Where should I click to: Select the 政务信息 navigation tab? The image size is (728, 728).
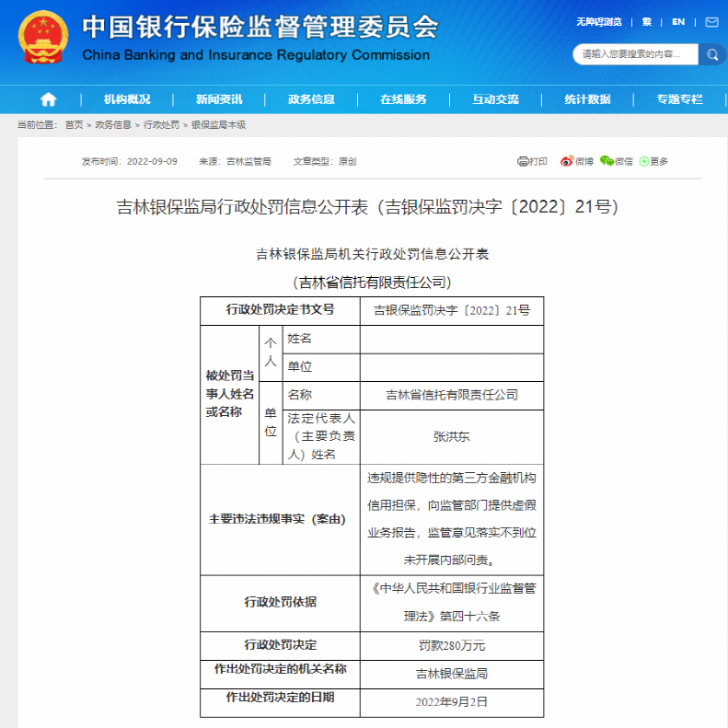pyautogui.click(x=311, y=99)
